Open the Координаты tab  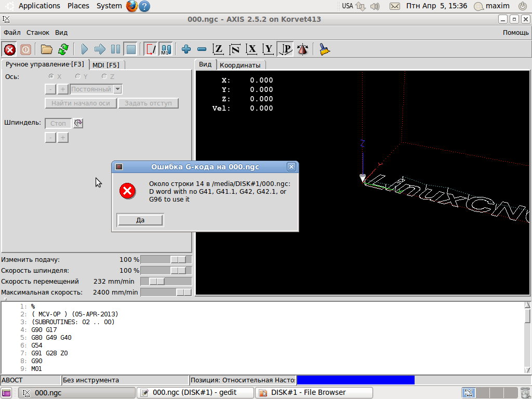(x=240, y=65)
